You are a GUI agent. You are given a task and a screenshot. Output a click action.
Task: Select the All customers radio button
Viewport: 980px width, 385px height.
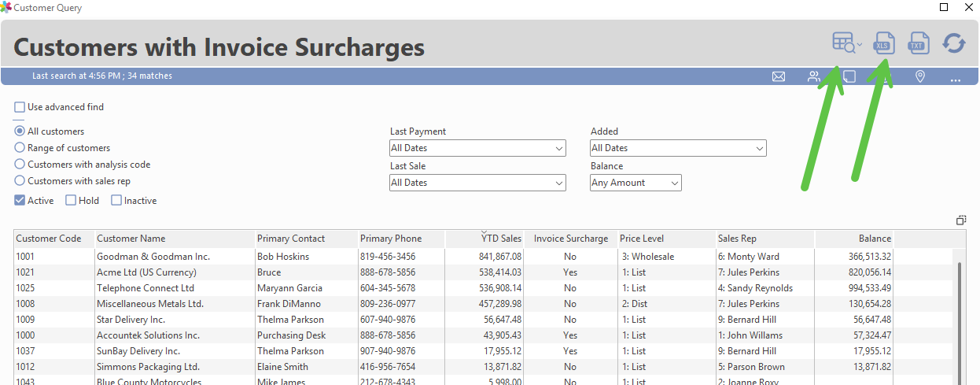coord(20,131)
